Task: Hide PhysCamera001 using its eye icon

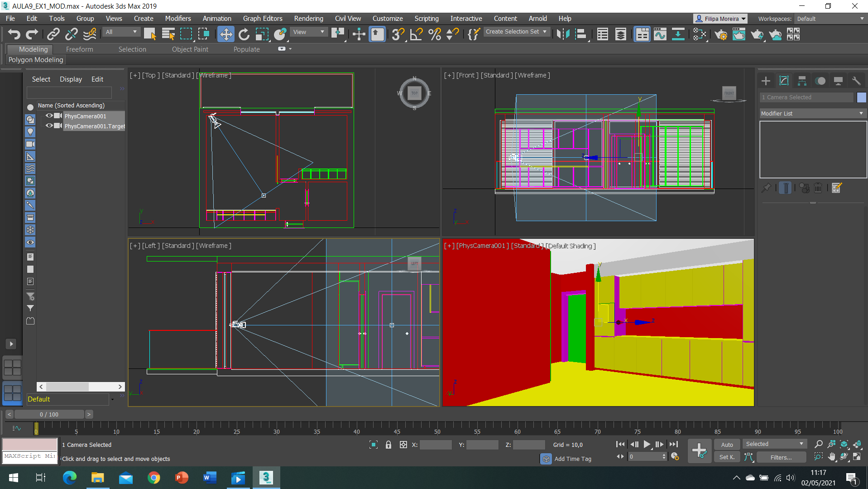Action: (49, 116)
